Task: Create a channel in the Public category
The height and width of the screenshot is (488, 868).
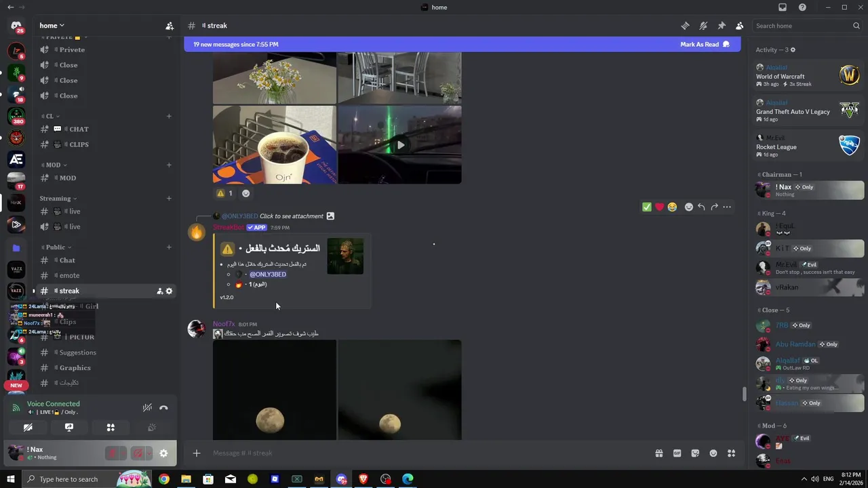Action: pos(169,247)
